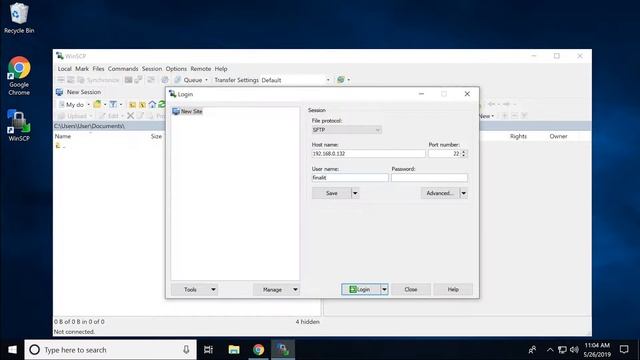Open the Help menu in the WinSCP menu bar
The height and width of the screenshot is (360, 640).
221,69
